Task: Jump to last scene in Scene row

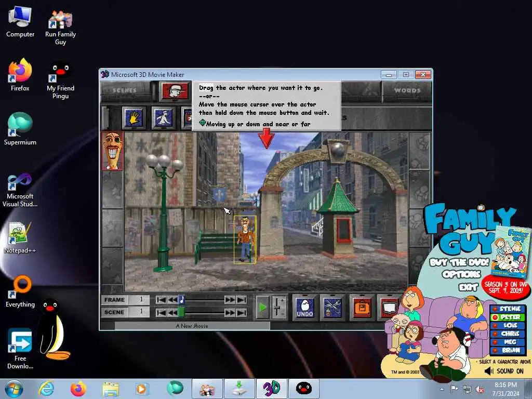Action: pyautogui.click(x=241, y=312)
